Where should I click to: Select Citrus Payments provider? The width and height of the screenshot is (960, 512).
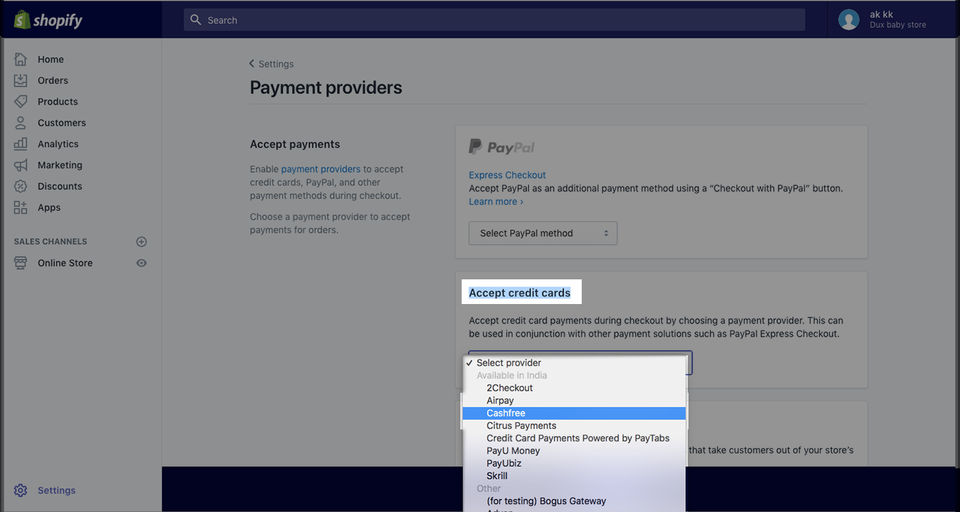coord(574,426)
